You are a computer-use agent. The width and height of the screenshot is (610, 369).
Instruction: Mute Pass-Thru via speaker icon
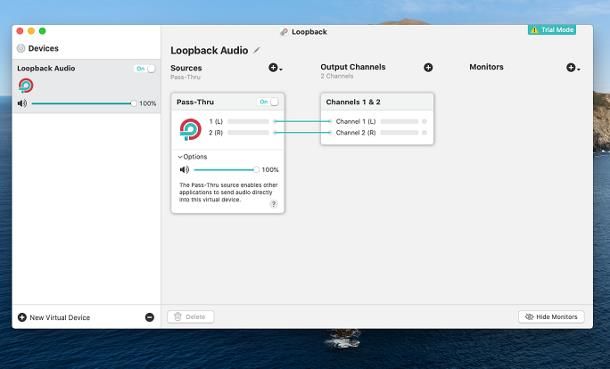184,170
